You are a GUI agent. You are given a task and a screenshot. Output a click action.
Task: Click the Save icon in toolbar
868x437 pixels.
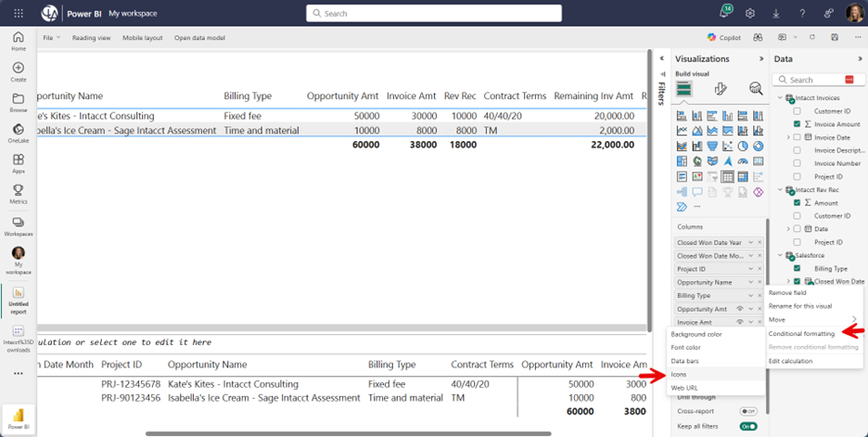[835, 37]
